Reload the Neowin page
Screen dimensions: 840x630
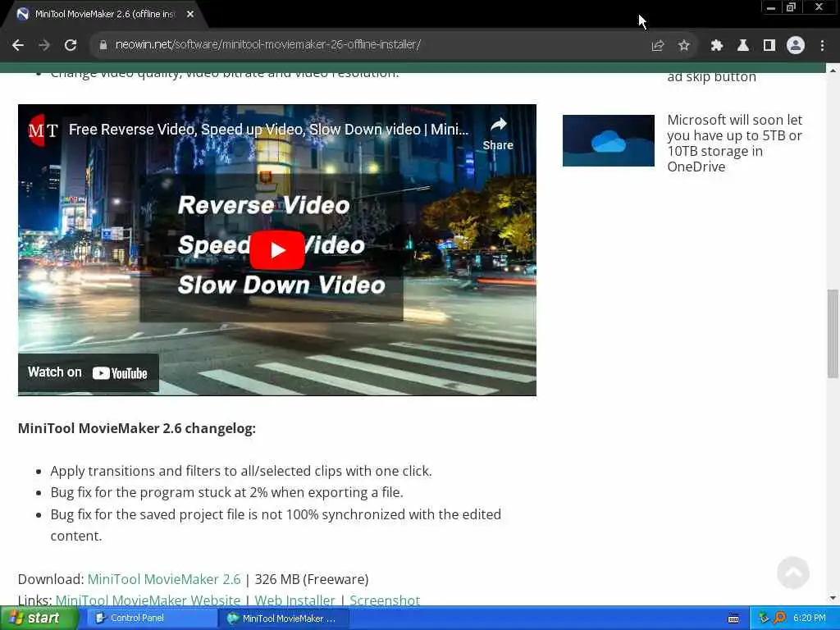click(x=71, y=45)
